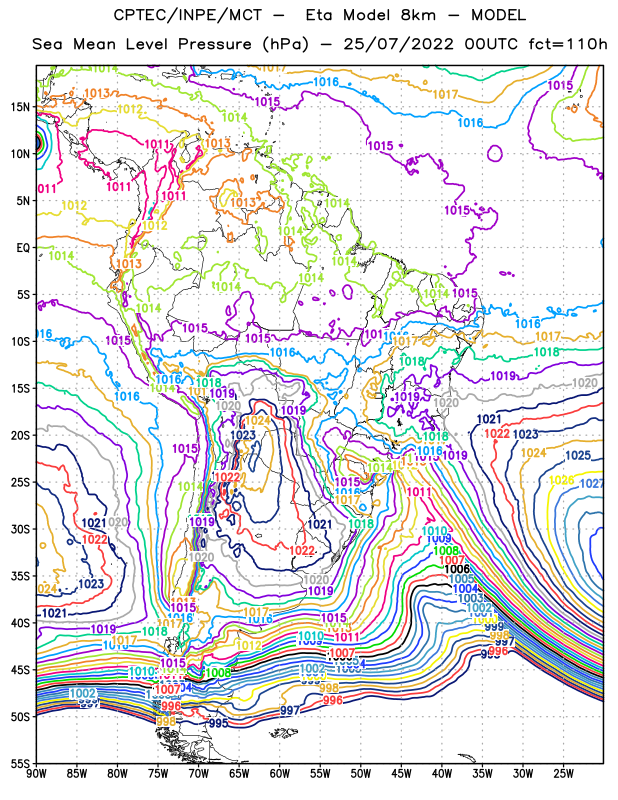
Task: Click the '90W' longitude axis label
Action: (36, 774)
